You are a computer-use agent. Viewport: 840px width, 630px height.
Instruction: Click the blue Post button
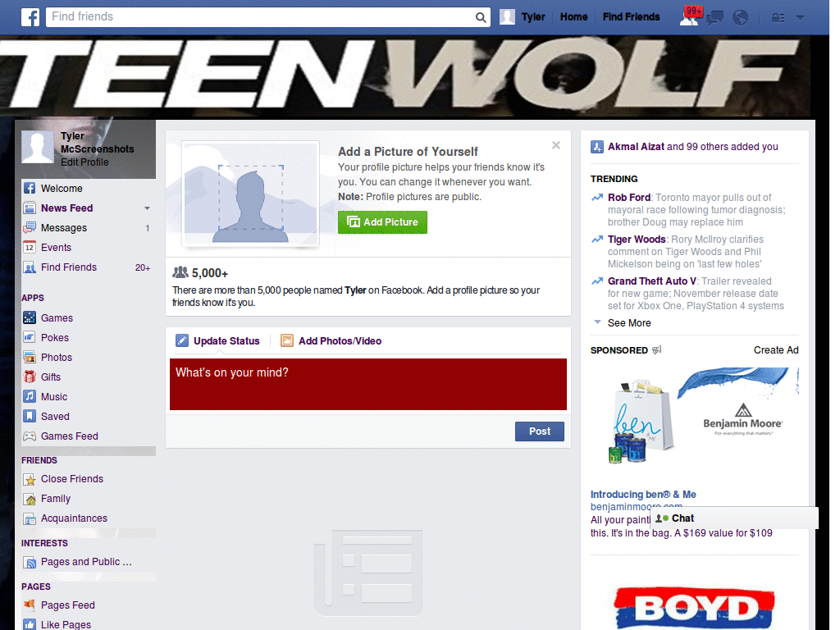point(540,431)
